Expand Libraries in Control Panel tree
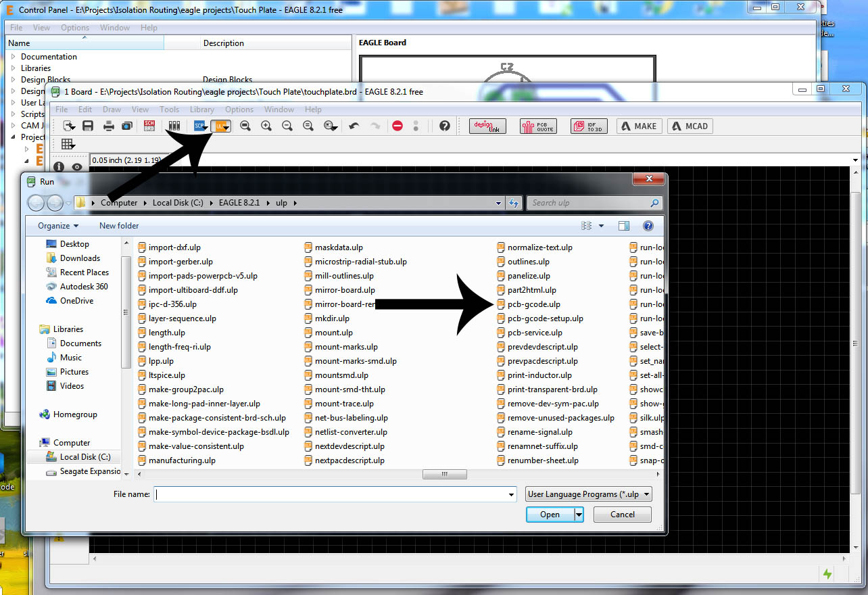Viewport: 868px width, 595px height. tap(14, 68)
